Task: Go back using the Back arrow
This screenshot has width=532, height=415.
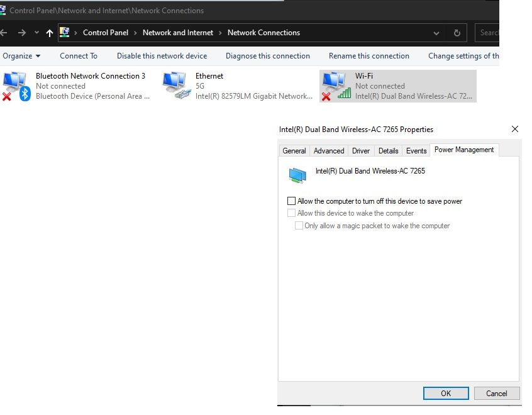Action: (5, 33)
